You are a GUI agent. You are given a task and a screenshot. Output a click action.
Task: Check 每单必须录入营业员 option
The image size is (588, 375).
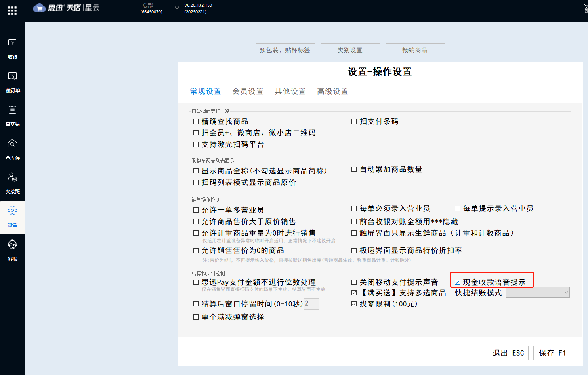pyautogui.click(x=354, y=209)
